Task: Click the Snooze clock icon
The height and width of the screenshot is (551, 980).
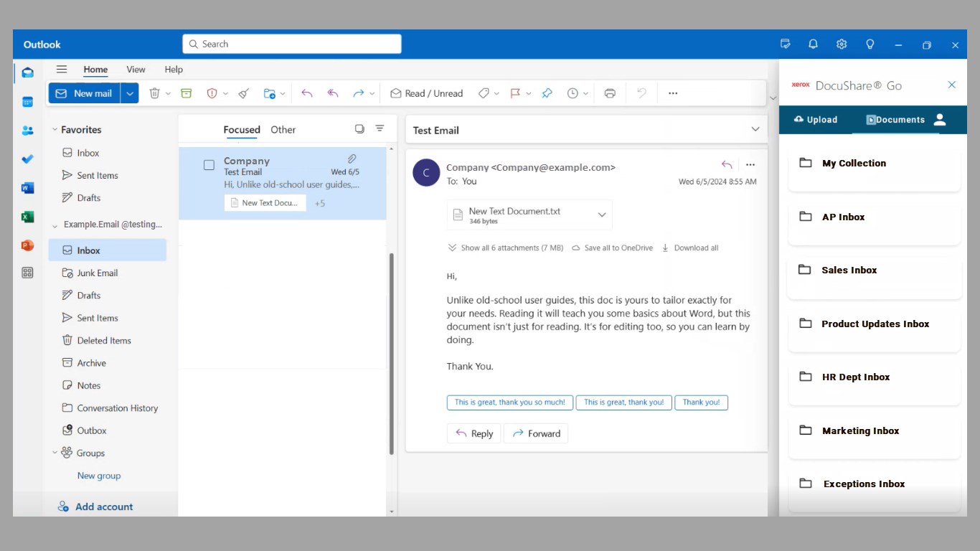Action: pyautogui.click(x=573, y=93)
